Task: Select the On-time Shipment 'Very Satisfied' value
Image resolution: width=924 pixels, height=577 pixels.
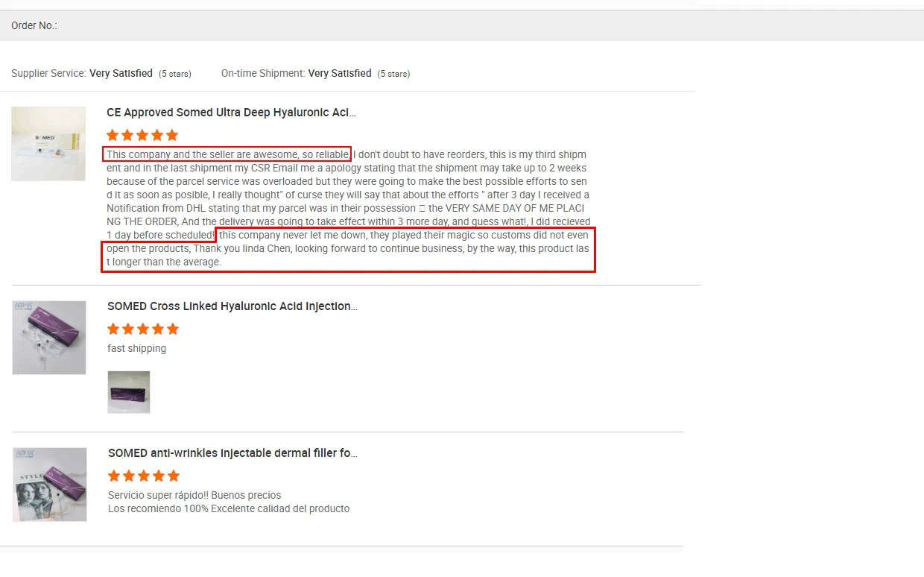Action: tap(340, 73)
